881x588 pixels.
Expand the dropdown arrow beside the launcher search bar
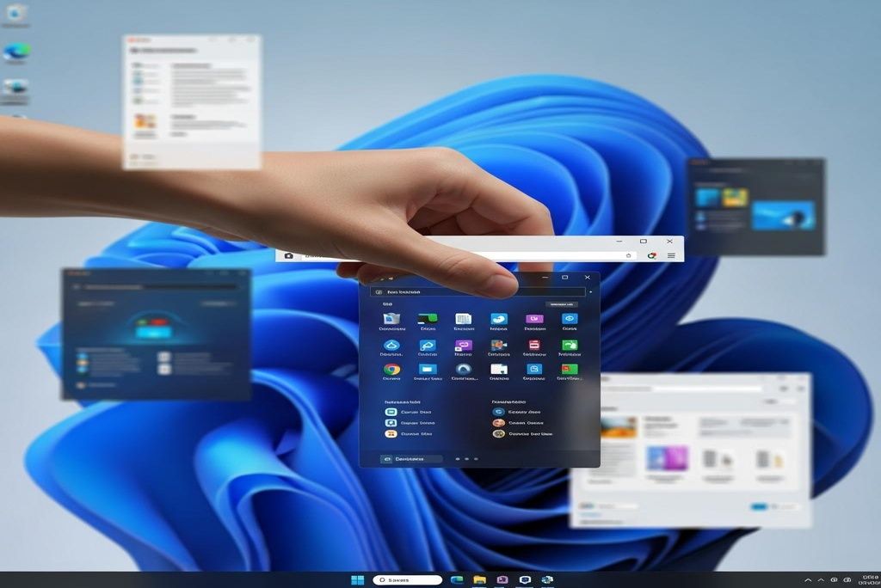pyautogui.click(x=590, y=292)
